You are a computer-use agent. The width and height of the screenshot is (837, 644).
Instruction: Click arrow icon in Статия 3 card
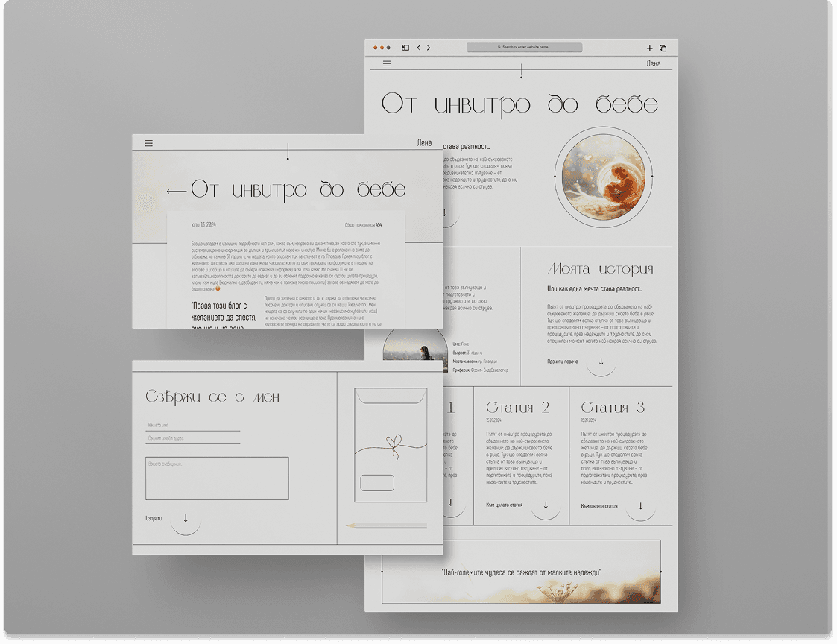(x=640, y=505)
